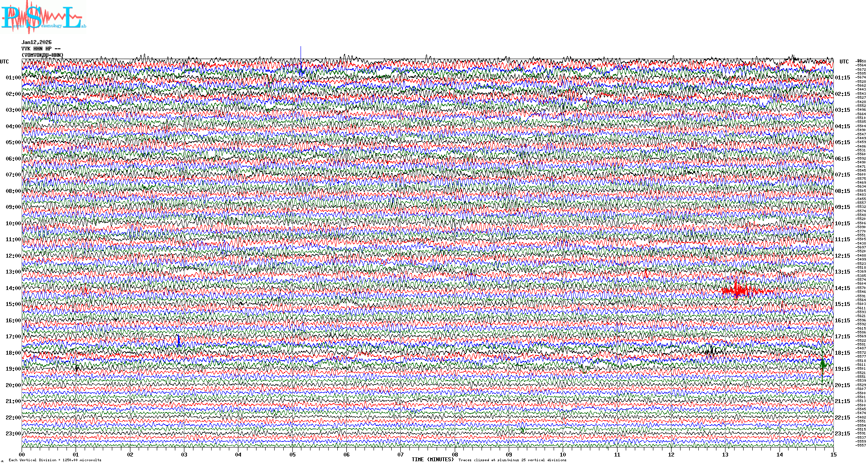
Task: Click the tall blue spike at top trace
Action: click(x=301, y=60)
